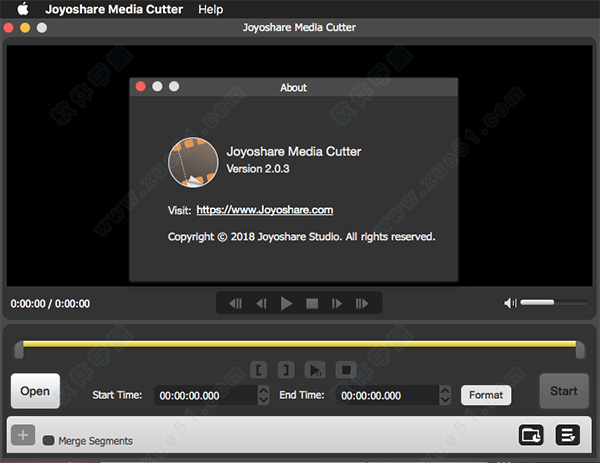Screen dimensions: 600x463
Task: Add a new segment with plus icon
Action: tap(23, 435)
